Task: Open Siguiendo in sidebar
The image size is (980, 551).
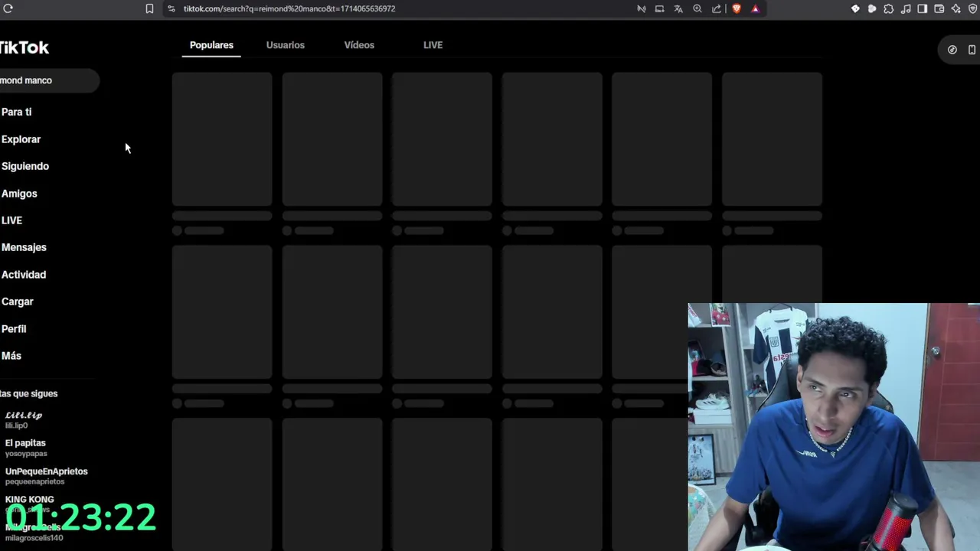Action: point(24,166)
